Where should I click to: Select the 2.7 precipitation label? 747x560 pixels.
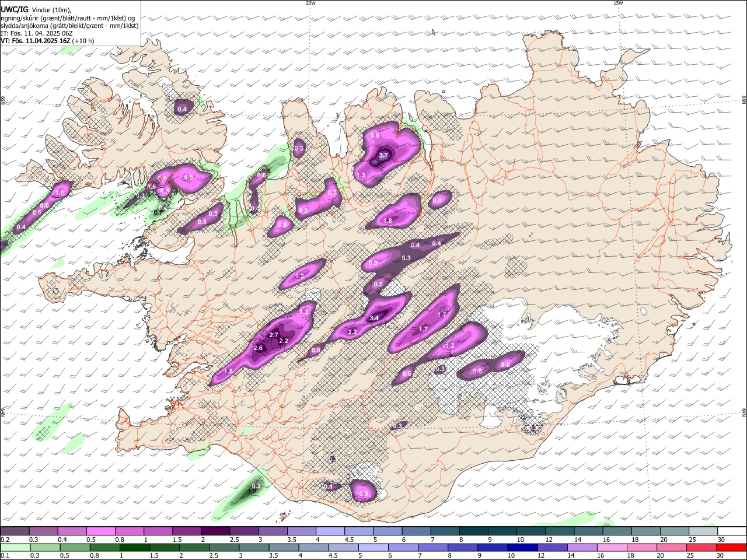(x=274, y=335)
